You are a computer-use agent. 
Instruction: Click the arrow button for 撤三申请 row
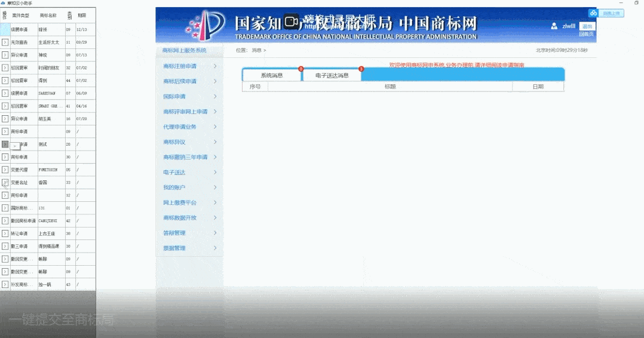[x=5, y=246]
